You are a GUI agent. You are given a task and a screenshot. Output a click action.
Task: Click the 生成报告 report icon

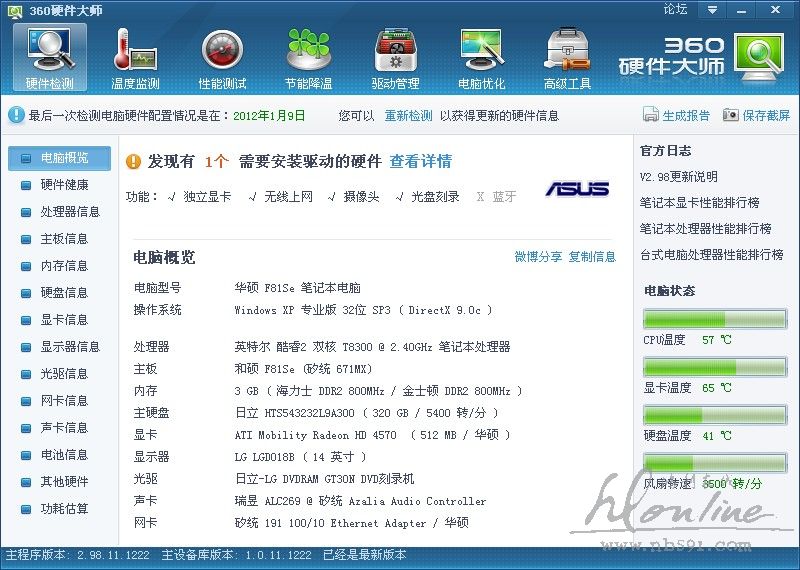click(x=651, y=115)
